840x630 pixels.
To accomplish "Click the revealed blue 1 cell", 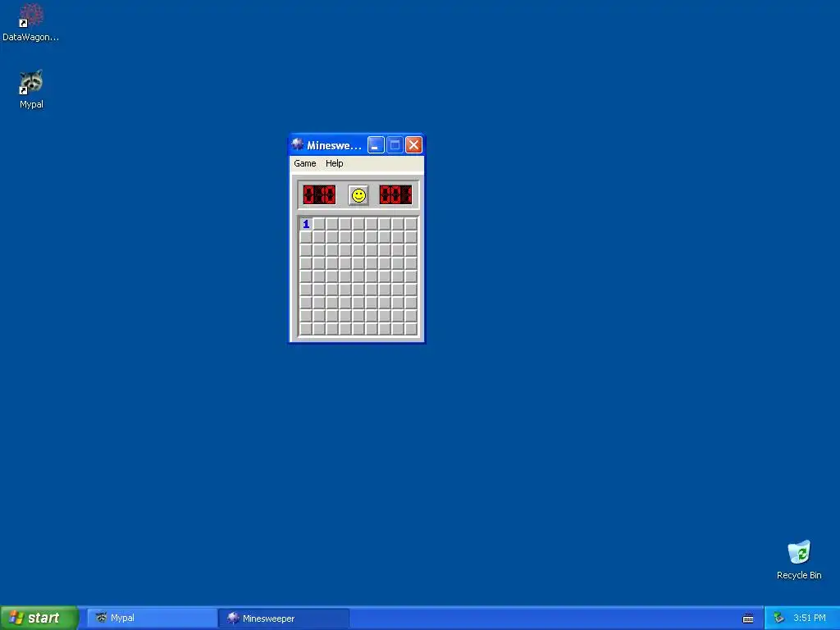I will click(x=306, y=224).
